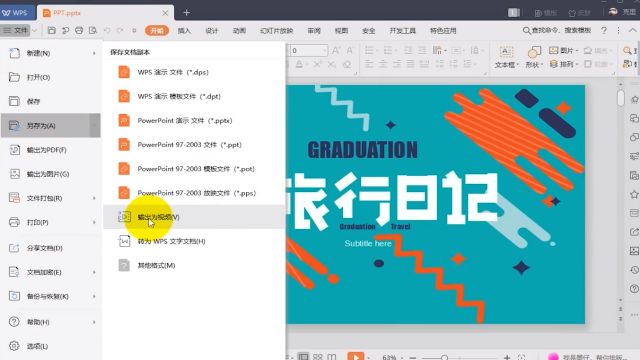Screen dimensions: 640x360
Task: Choose 转为 WPS 文字文档(H)
Action: coord(194,241)
